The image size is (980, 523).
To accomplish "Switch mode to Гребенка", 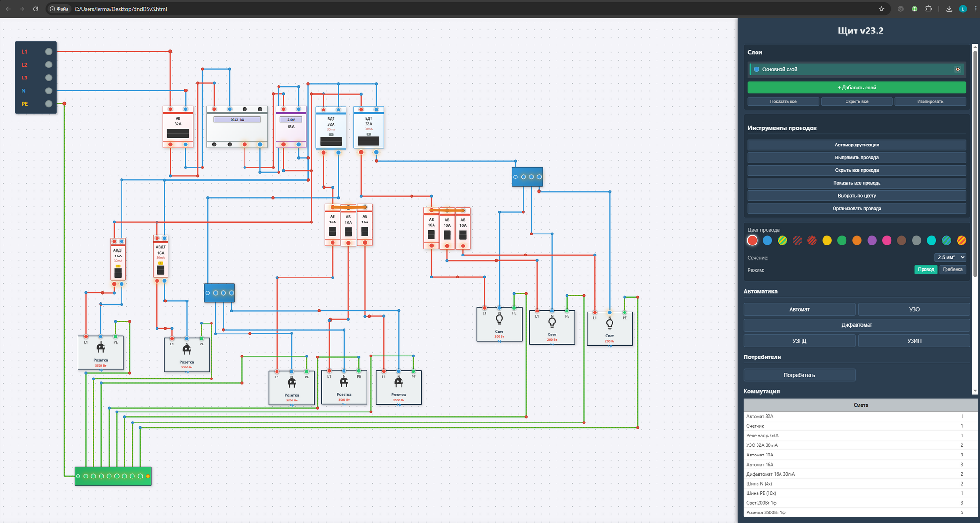I will tap(952, 269).
